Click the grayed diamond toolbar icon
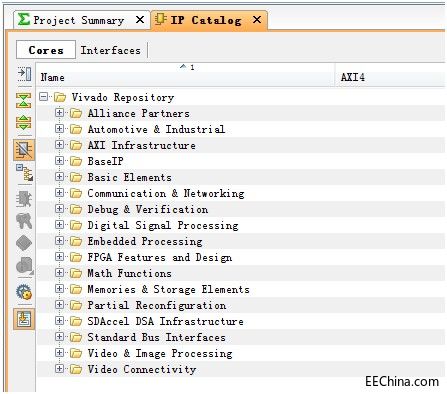 [x=24, y=243]
